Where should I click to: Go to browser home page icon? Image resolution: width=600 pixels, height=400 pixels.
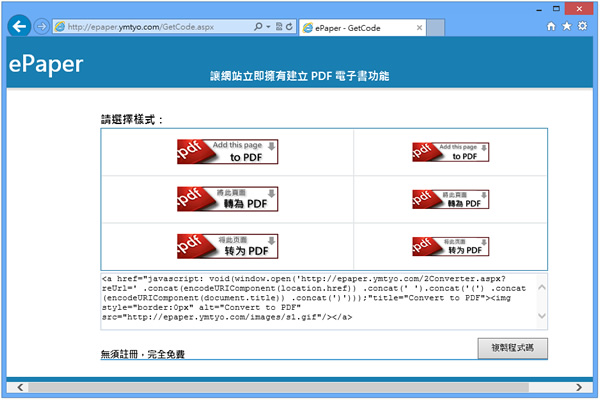point(551,26)
